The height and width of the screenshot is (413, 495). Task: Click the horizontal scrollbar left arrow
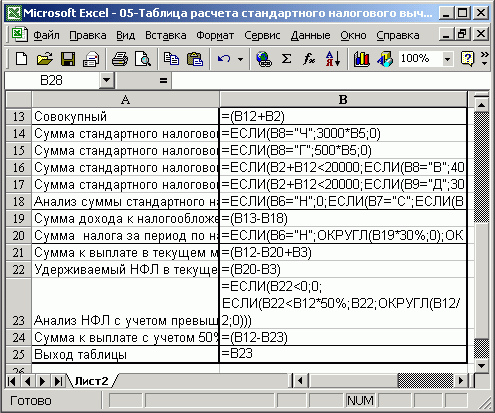[x=300, y=381]
